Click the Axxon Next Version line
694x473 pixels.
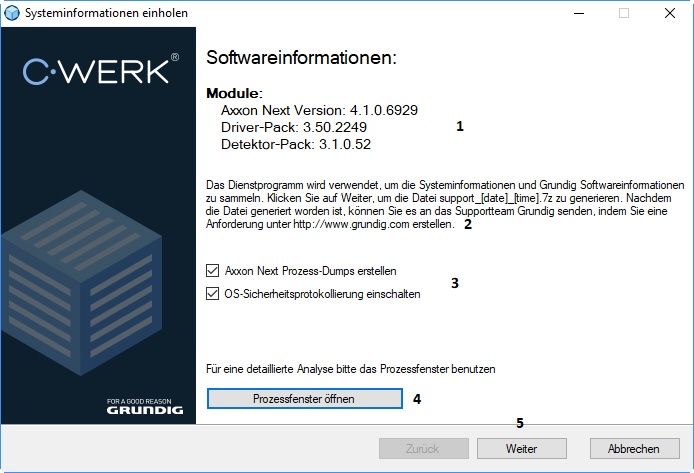click(x=319, y=109)
